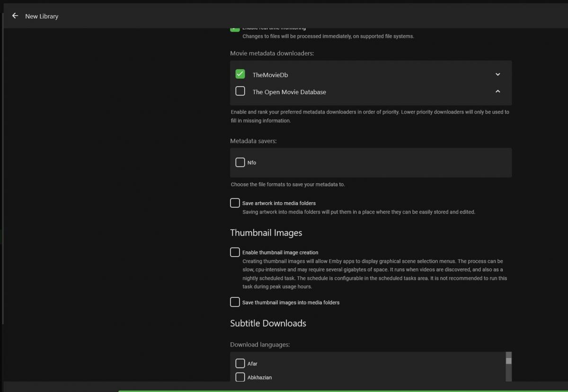The image size is (568, 392).
Task: Uncheck the TheMovieDb metadata downloader
Action: [240, 74]
